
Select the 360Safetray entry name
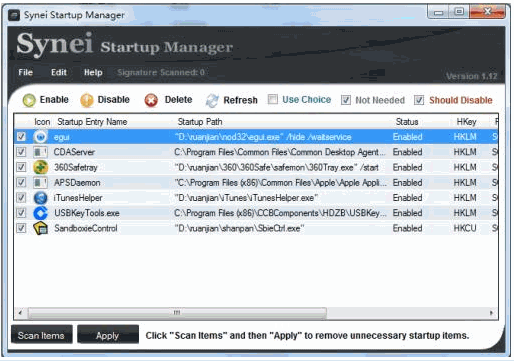point(76,167)
